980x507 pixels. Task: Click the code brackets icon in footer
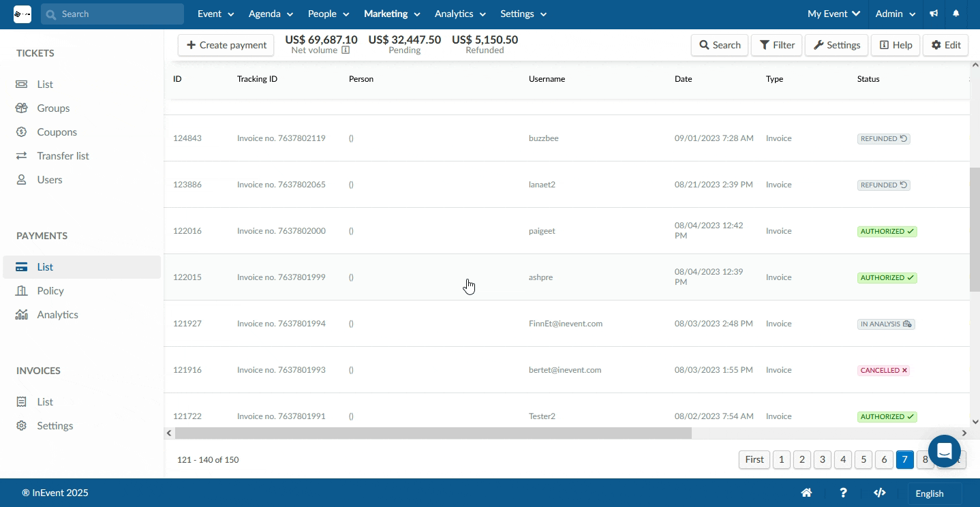880,493
